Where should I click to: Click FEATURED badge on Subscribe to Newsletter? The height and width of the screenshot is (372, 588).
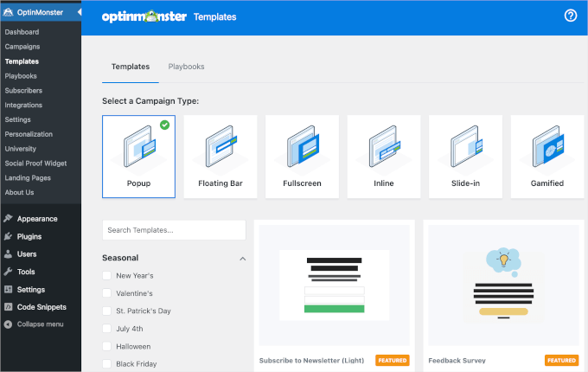coord(393,361)
